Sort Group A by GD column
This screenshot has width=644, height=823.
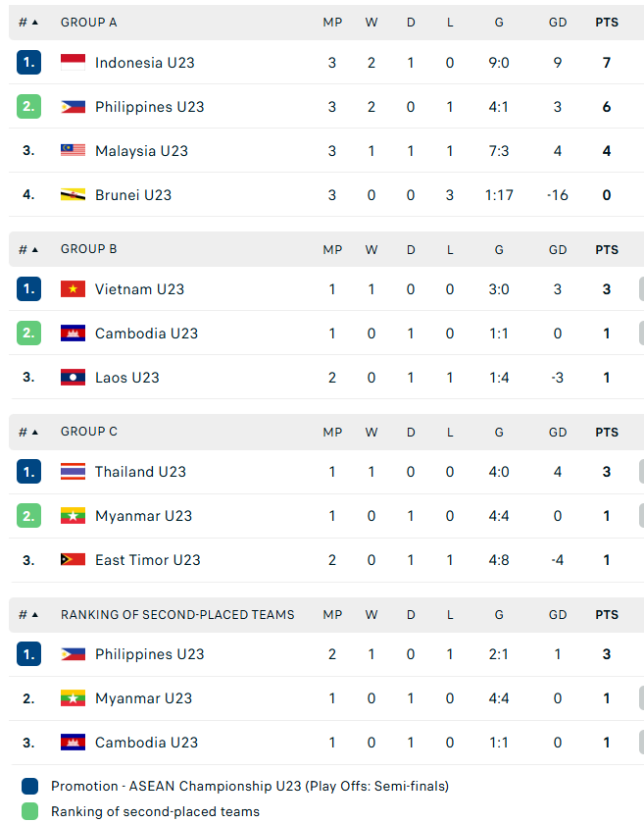(558, 22)
